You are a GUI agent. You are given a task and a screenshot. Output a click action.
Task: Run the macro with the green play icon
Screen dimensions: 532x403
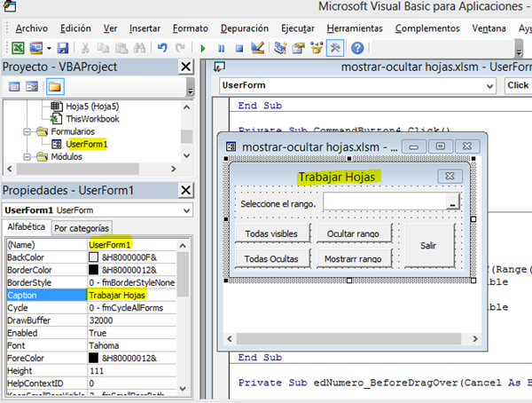click(203, 47)
